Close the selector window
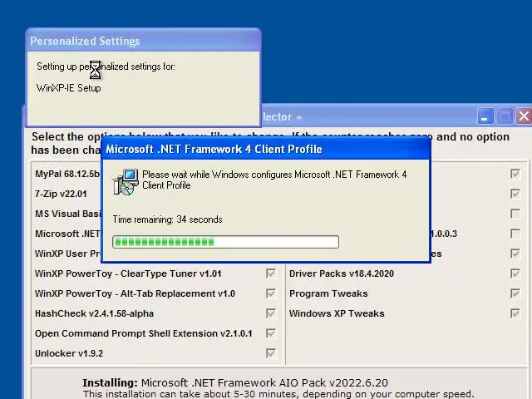 coord(524,116)
